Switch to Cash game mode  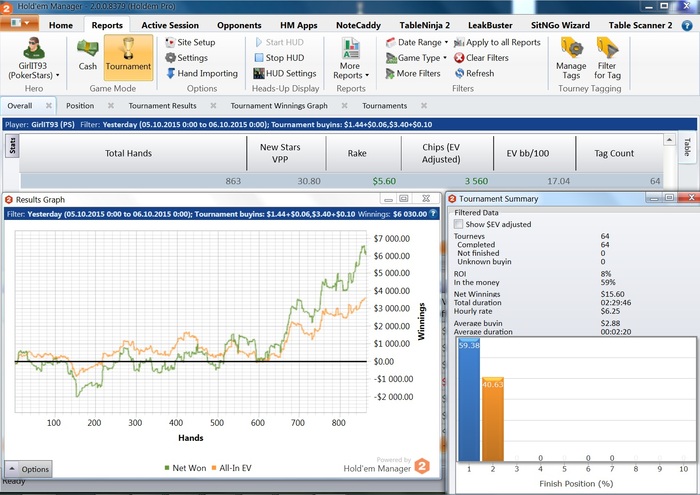(x=88, y=54)
